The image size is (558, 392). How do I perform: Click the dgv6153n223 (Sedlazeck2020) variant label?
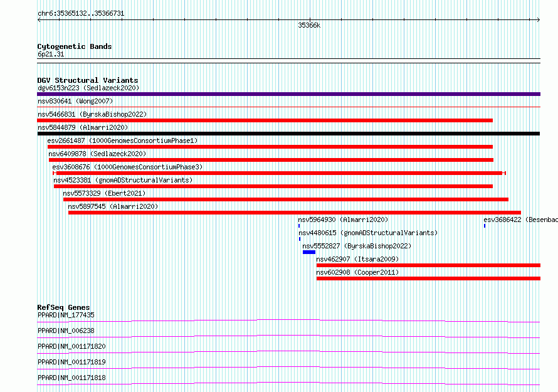88,88
